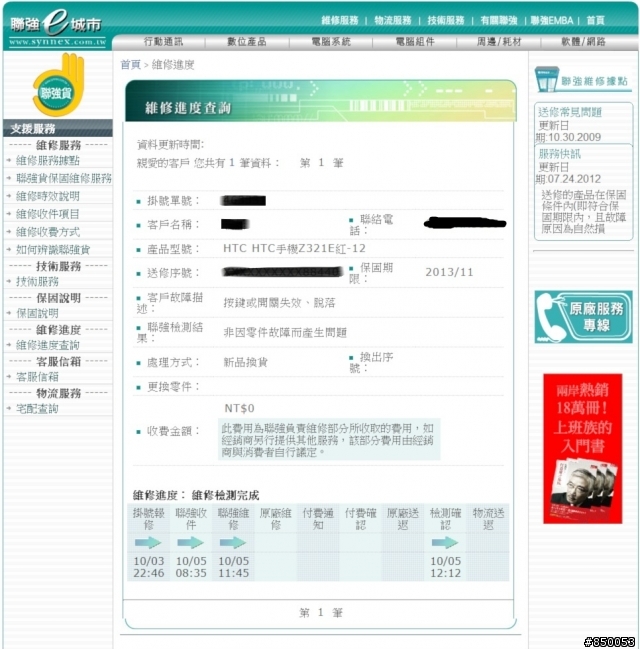Open 保固說明 sidebar link
The width and height of the screenshot is (640, 650).
(x=37, y=313)
